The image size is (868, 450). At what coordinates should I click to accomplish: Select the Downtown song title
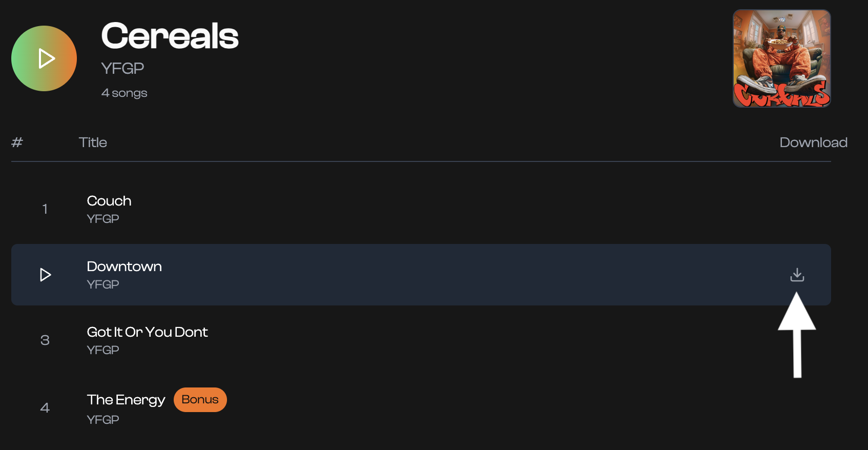point(124,267)
